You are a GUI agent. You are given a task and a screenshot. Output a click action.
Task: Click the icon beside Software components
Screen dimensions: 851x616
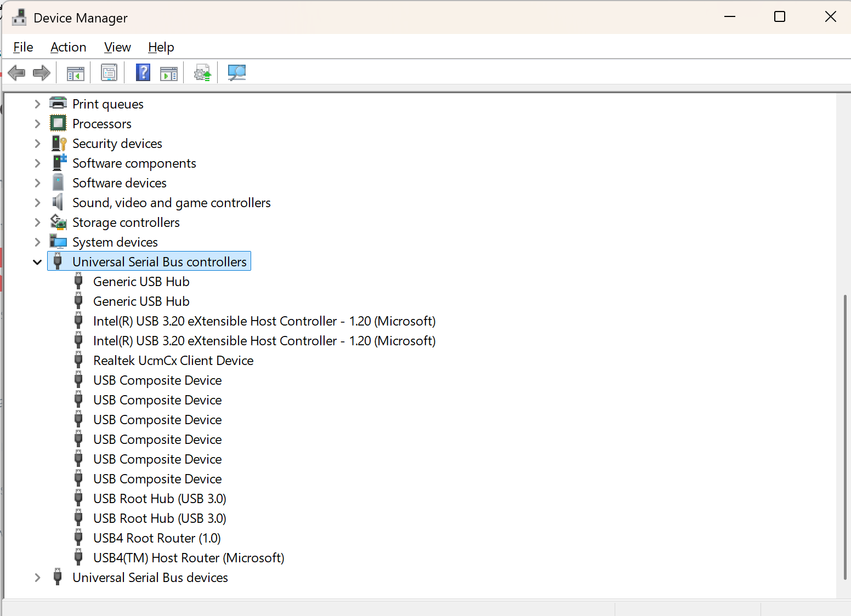click(x=59, y=163)
